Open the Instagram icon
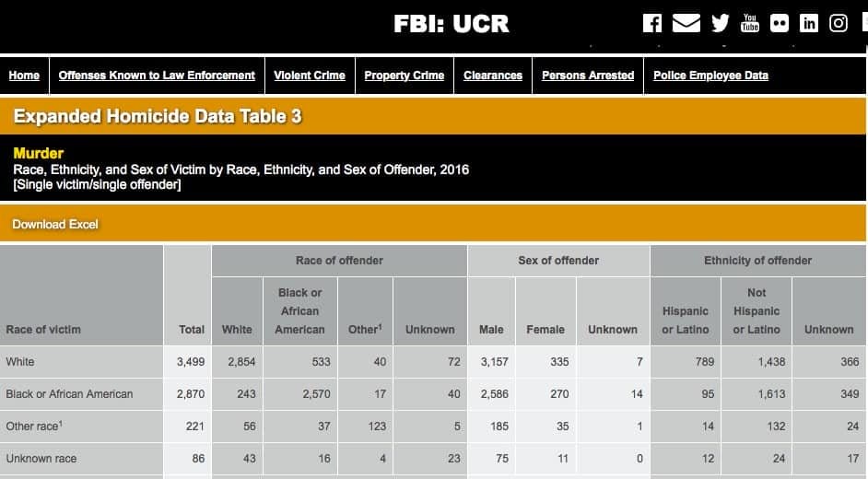Image resolution: width=868 pixels, height=479 pixels. (839, 24)
